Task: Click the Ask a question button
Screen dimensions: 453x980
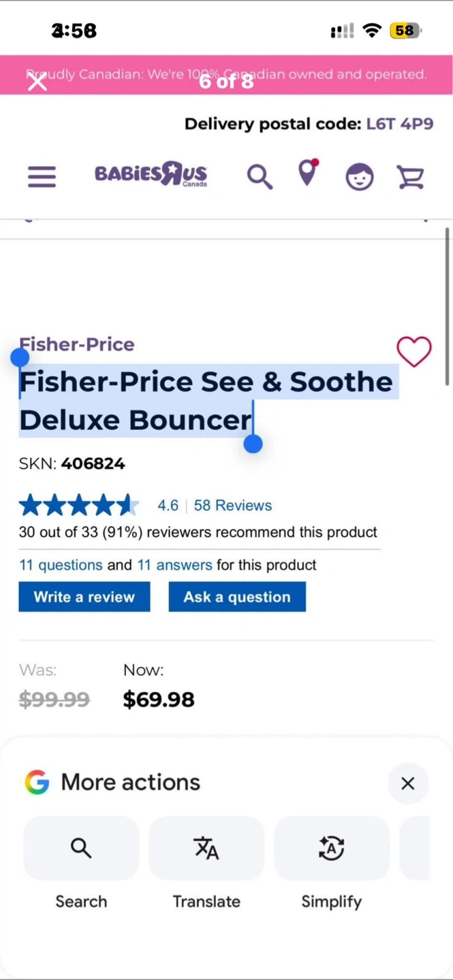Action: (237, 597)
